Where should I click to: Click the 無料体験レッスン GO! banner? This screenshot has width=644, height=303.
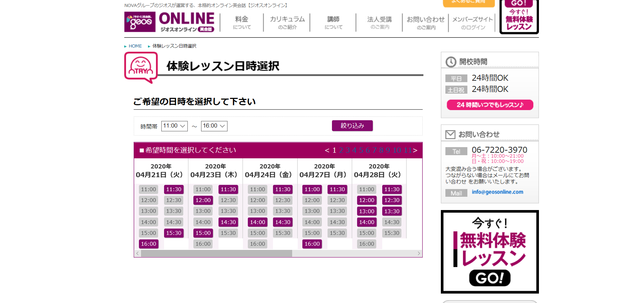(489, 252)
